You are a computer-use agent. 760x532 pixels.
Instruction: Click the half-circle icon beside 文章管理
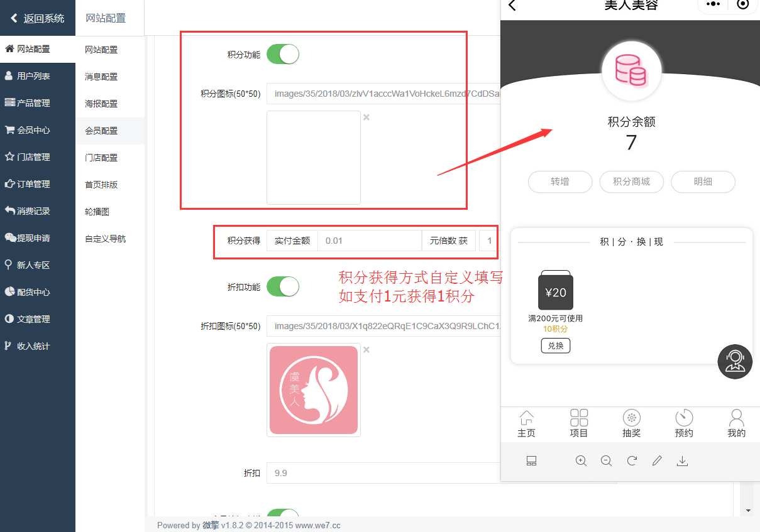(x=9, y=318)
